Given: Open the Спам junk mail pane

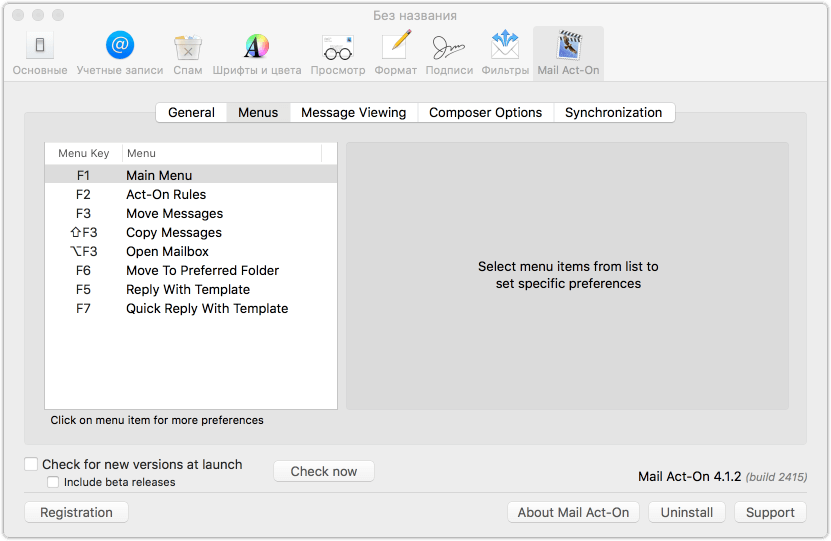Looking at the screenshot, I should point(188,54).
